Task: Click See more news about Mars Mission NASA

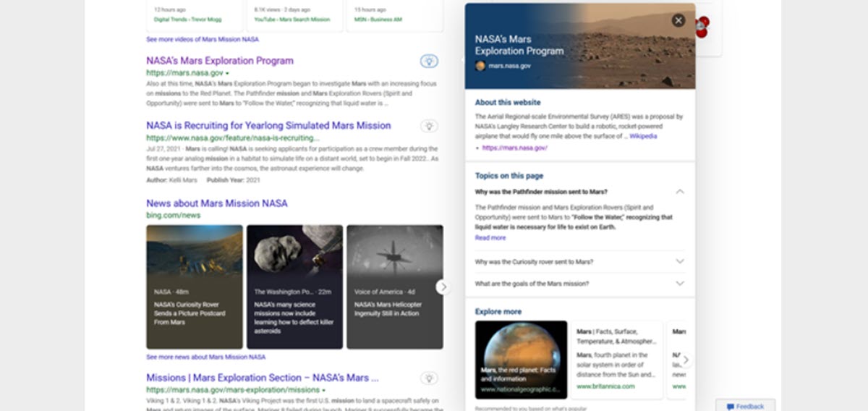Action: (205, 357)
